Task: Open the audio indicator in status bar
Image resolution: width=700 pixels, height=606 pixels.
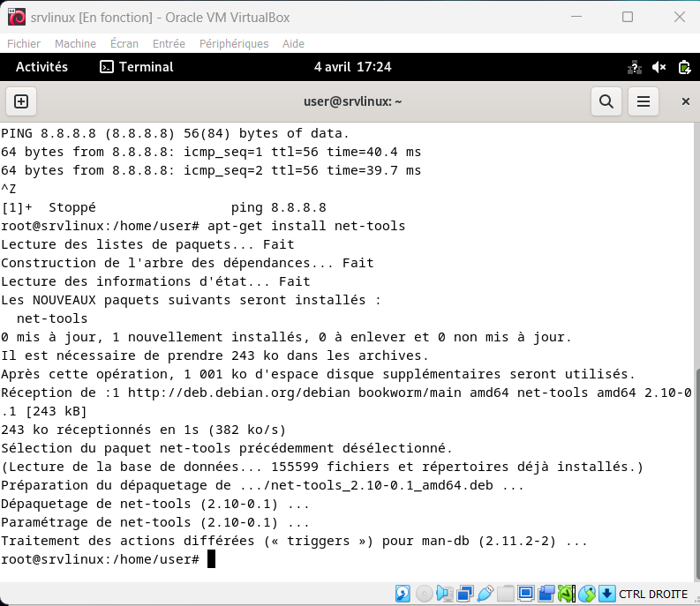Action: click(444, 593)
